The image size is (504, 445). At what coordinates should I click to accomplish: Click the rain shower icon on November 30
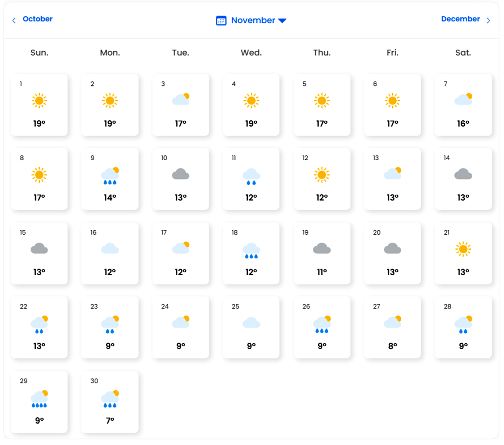110,399
